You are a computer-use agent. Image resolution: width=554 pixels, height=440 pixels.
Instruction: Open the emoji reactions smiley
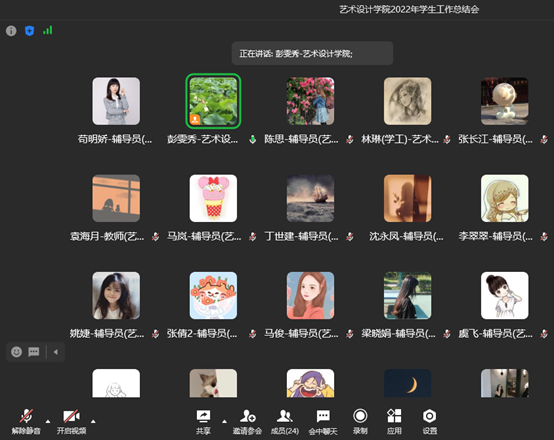pos(16,352)
